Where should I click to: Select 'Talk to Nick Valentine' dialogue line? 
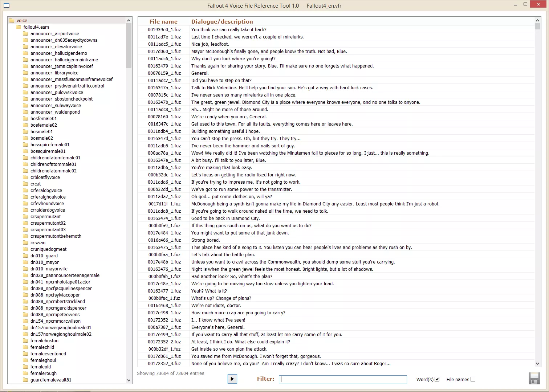(282, 87)
